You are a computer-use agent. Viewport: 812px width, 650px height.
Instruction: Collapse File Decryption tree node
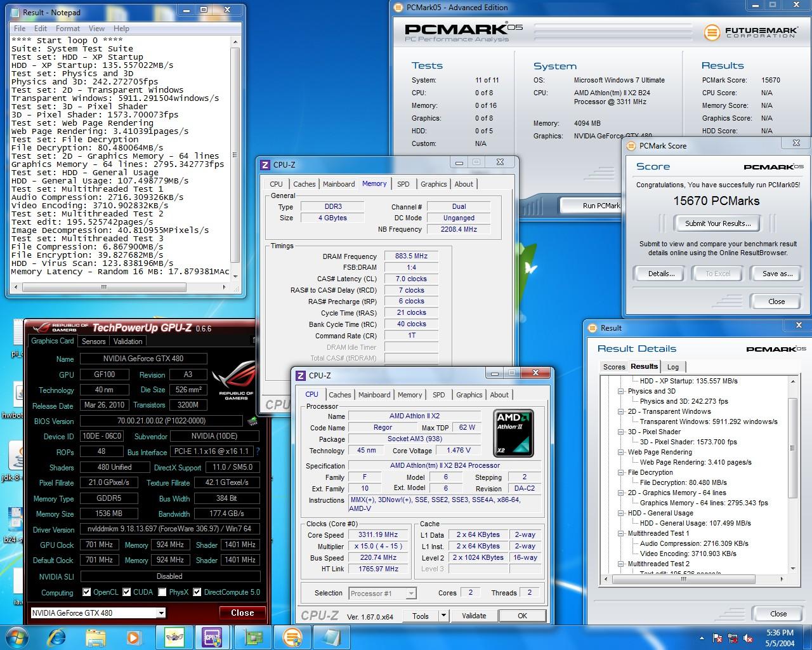tap(621, 473)
